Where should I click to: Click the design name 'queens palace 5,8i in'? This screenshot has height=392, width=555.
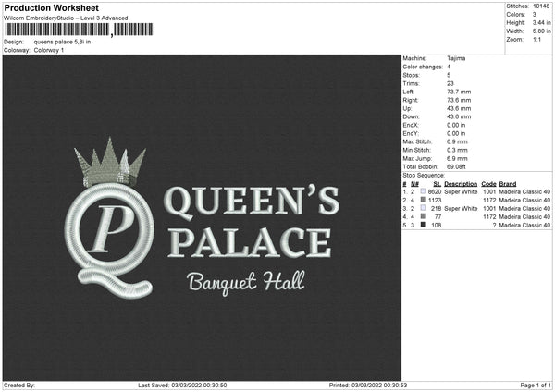[x=62, y=42]
